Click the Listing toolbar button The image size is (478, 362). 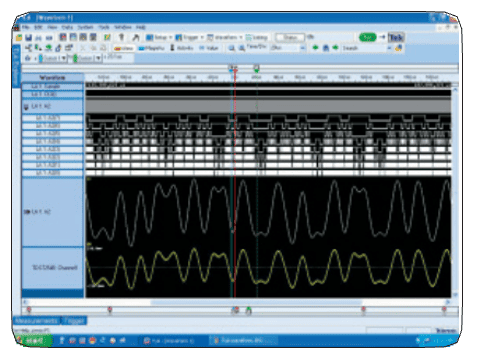[256, 37]
